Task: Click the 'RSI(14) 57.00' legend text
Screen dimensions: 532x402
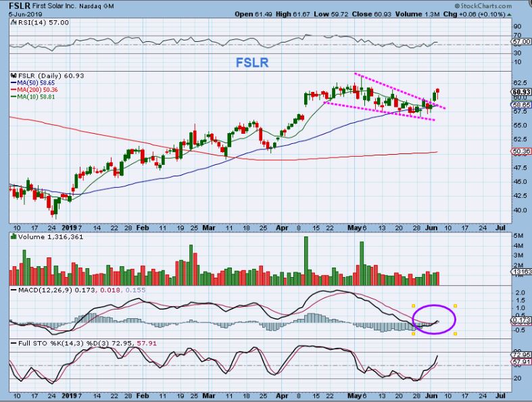Action: [x=43, y=22]
